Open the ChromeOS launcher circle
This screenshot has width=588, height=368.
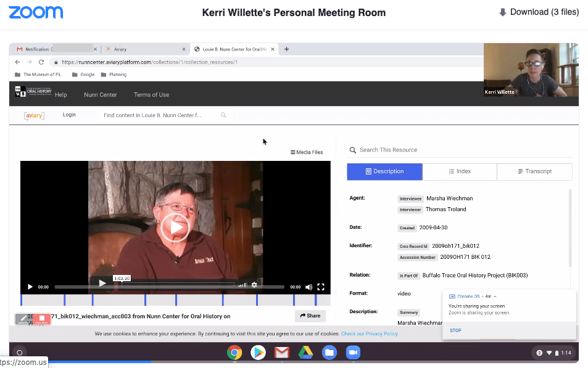tap(20, 353)
